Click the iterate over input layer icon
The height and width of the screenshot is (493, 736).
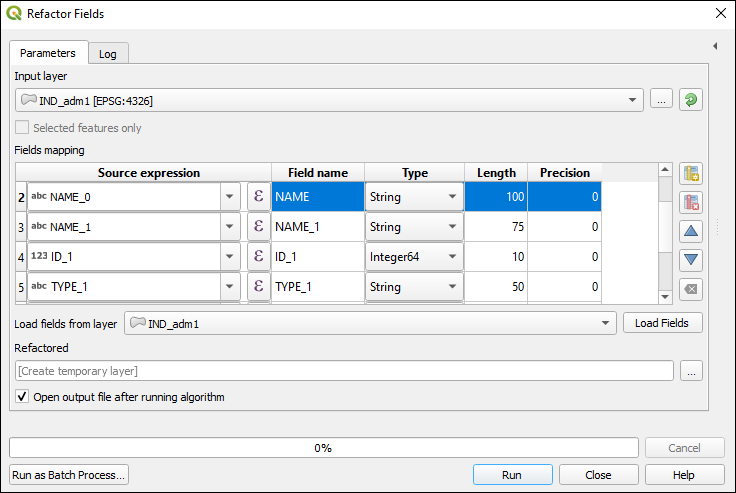tap(691, 100)
